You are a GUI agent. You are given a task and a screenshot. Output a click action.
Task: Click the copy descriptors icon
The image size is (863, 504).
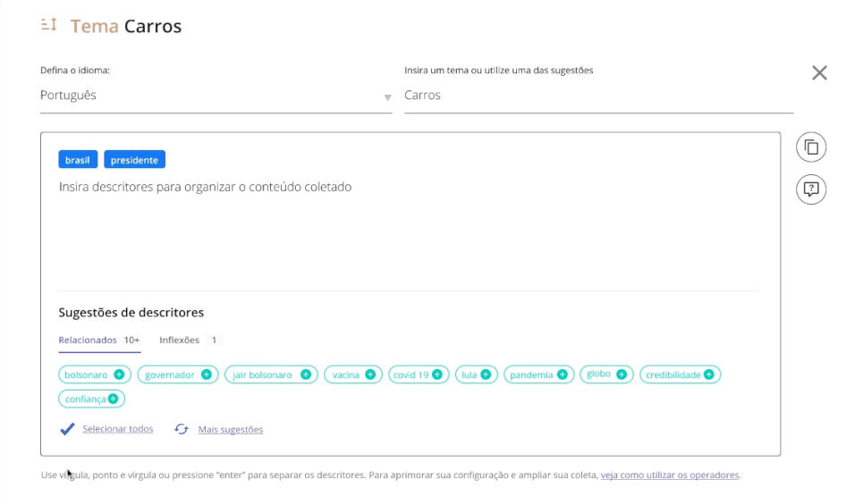coord(811,147)
